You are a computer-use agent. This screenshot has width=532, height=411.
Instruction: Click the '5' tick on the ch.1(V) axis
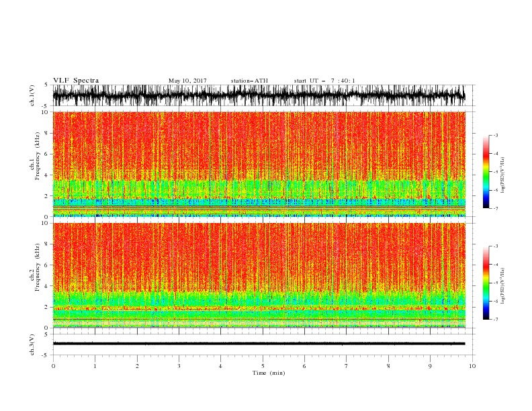tap(46, 85)
